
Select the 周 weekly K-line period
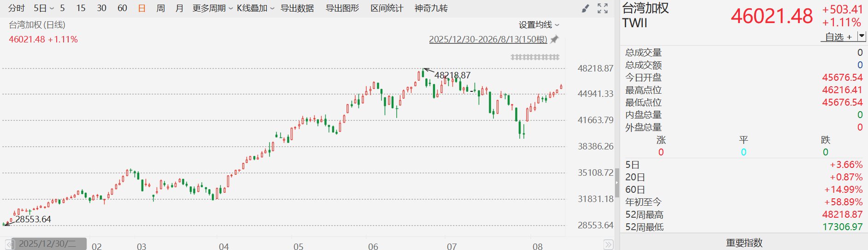(160, 8)
